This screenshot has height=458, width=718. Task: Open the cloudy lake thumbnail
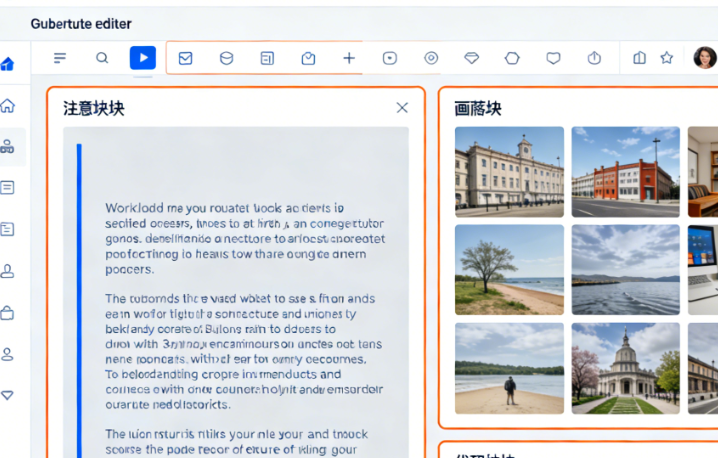click(626, 270)
